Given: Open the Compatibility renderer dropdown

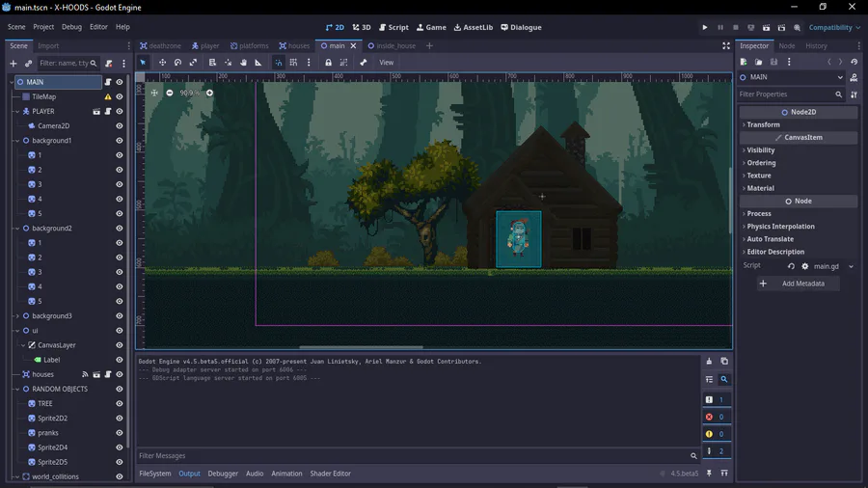Looking at the screenshot, I should coord(834,27).
